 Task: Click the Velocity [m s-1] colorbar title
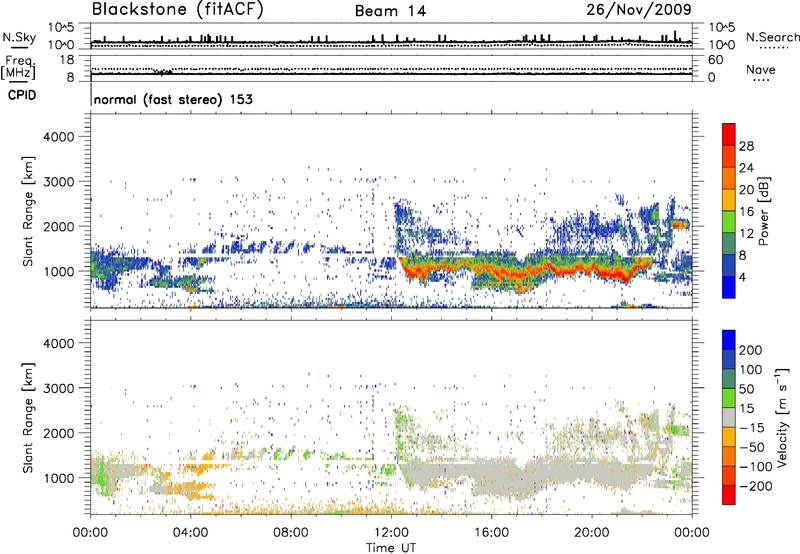[782, 417]
